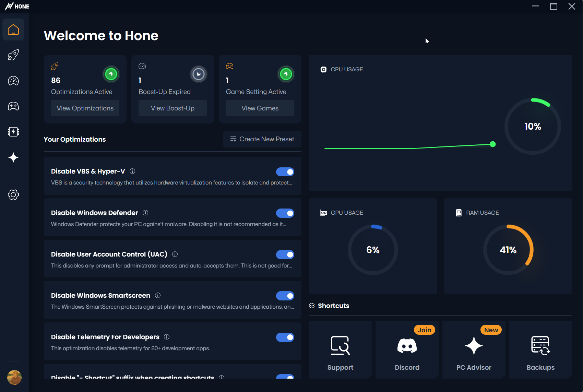Open the CPU chip Hardware section
This screenshot has height=392, width=583.
tap(13, 132)
